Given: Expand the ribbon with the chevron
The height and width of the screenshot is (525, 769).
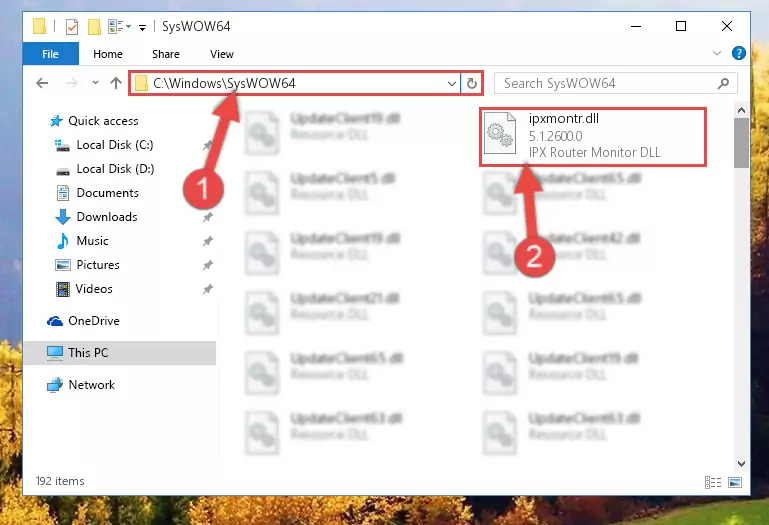Looking at the screenshot, I should pyautogui.click(x=717, y=53).
